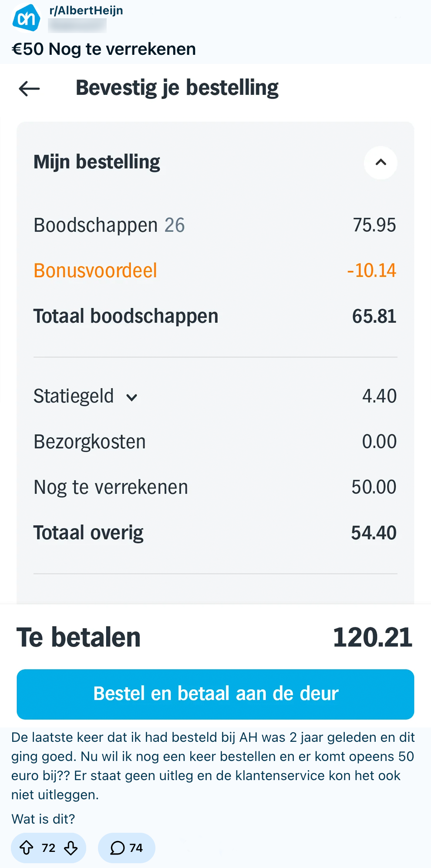Open the r/AlbertHeijn subreddit link

(x=86, y=10)
